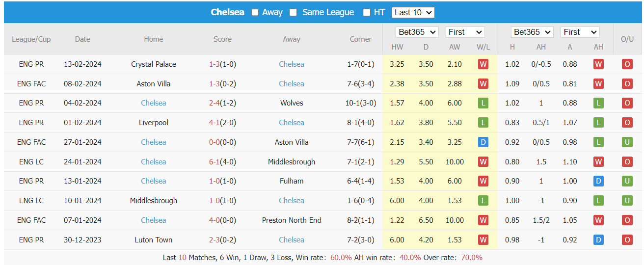Screen dimensions: 644x265
Task: Click the blue D badge for Aston Villa draw
Action: click(483, 142)
